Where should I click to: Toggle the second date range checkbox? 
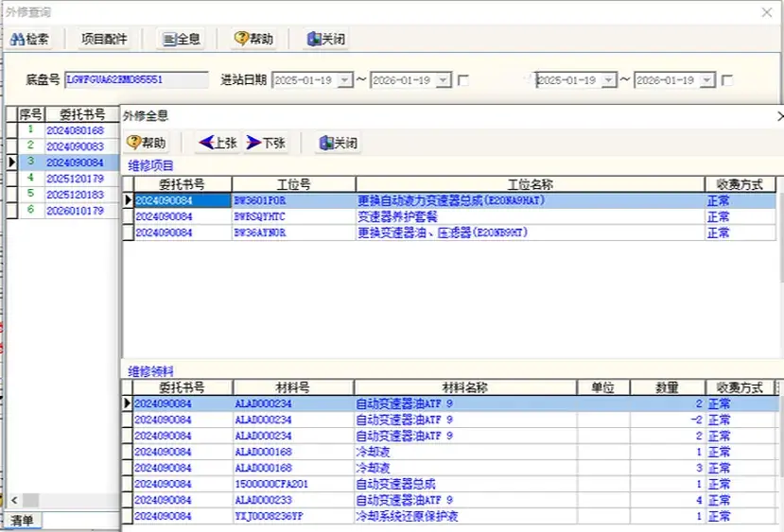pyautogui.click(x=727, y=81)
